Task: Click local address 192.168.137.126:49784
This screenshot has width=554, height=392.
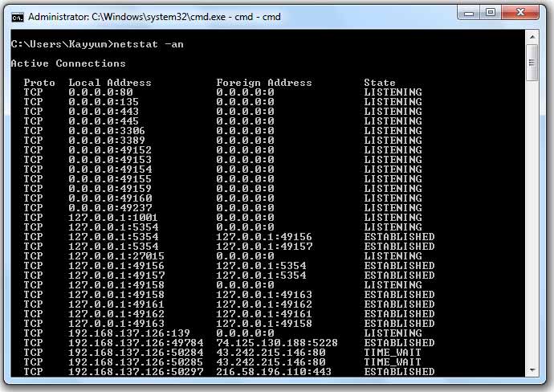Action: [136, 343]
